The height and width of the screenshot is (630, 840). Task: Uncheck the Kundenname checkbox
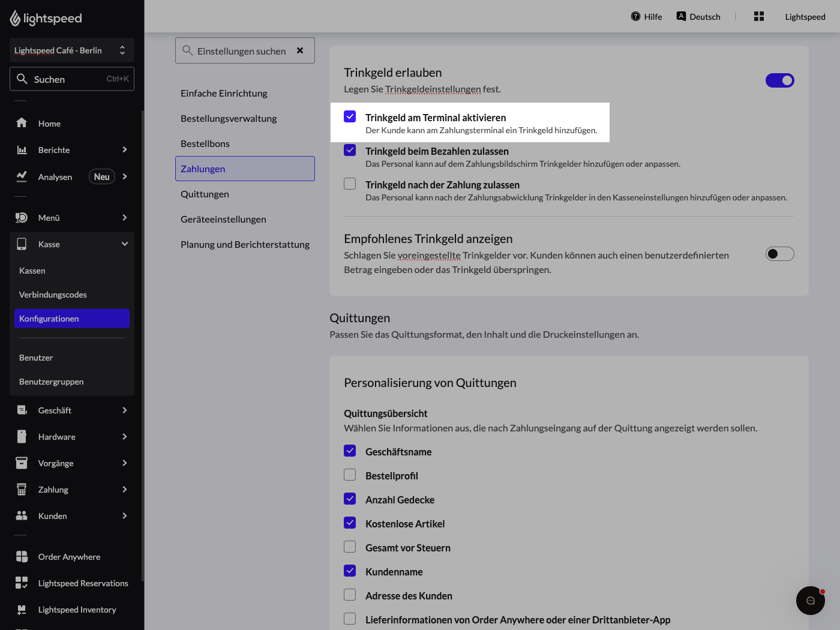point(350,571)
